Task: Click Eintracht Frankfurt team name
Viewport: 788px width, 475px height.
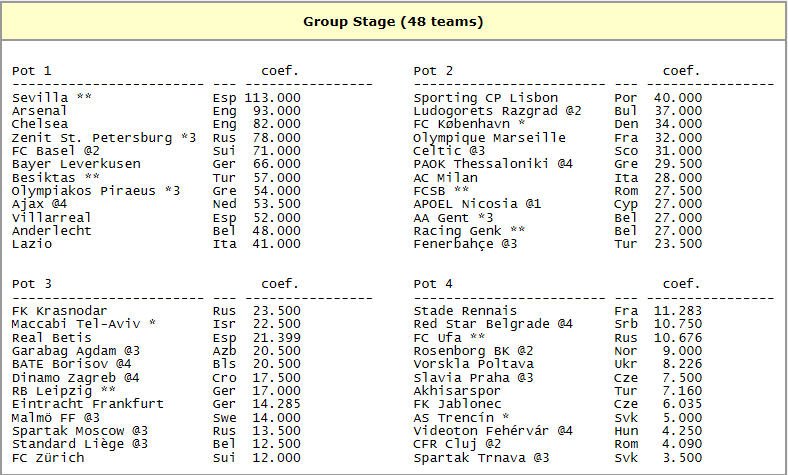Action: [x=88, y=404]
